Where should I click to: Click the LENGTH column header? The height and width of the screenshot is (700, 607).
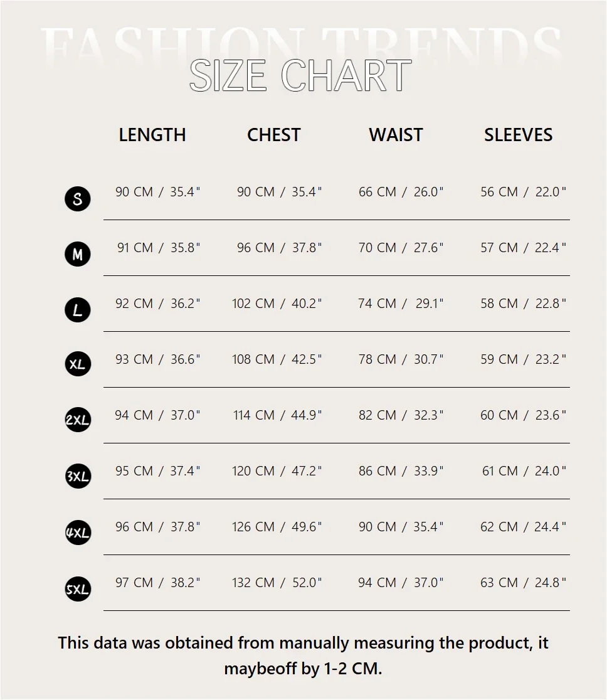[152, 135]
